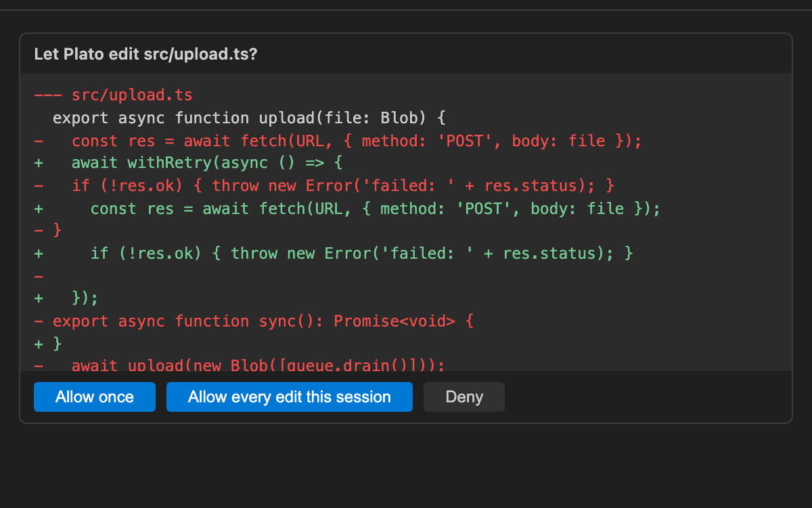
Task: Click the added 'if (!res.ok)' throw line
Action: tap(334, 253)
